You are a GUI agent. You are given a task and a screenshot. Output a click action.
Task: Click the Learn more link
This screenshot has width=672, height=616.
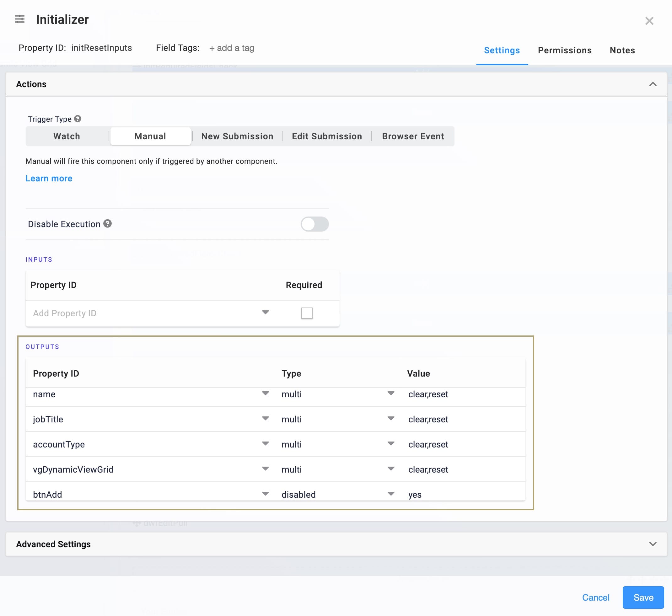point(49,178)
